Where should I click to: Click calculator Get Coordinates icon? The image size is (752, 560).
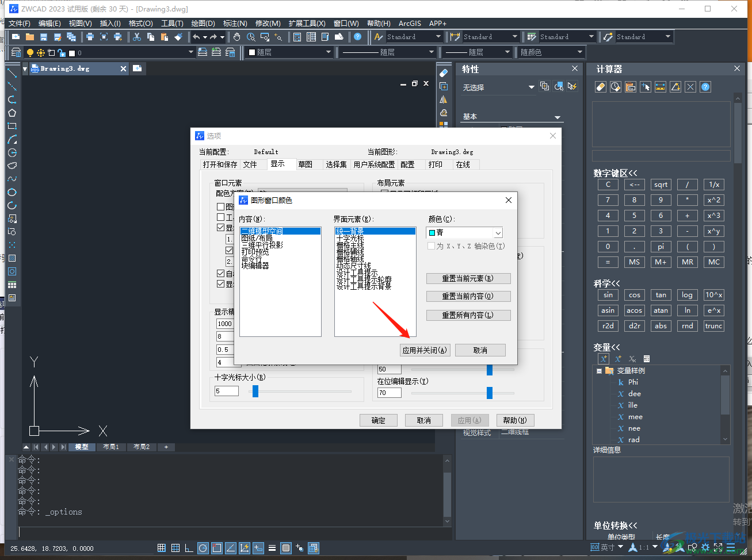[x=646, y=87]
